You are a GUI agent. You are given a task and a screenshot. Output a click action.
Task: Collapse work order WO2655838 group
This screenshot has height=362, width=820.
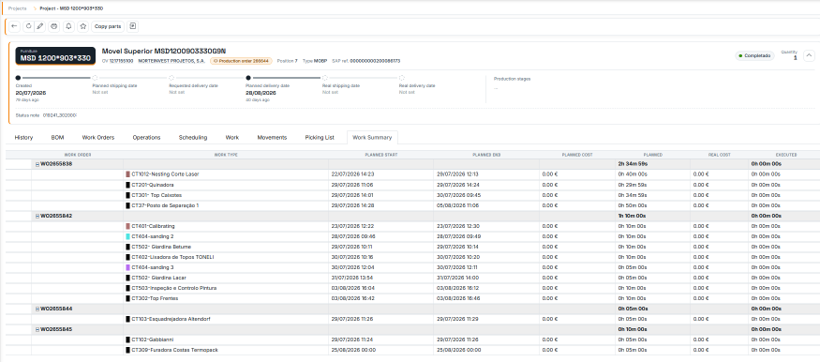pos(37,164)
